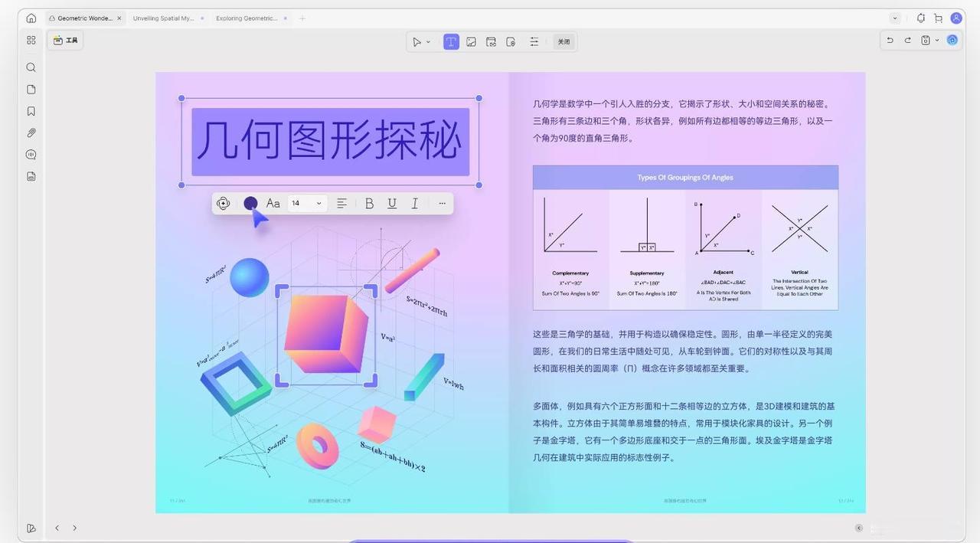Open the bookmarks panel in sidebar
The width and height of the screenshot is (980, 543).
click(31, 111)
